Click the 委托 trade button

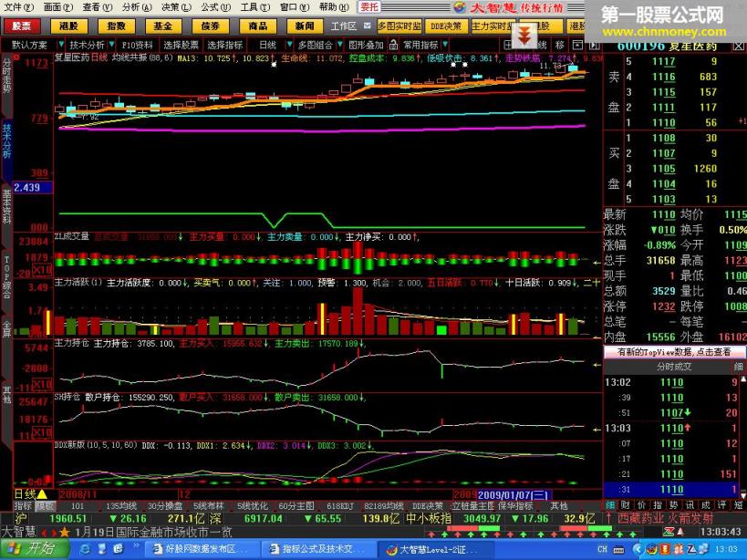click(369, 7)
